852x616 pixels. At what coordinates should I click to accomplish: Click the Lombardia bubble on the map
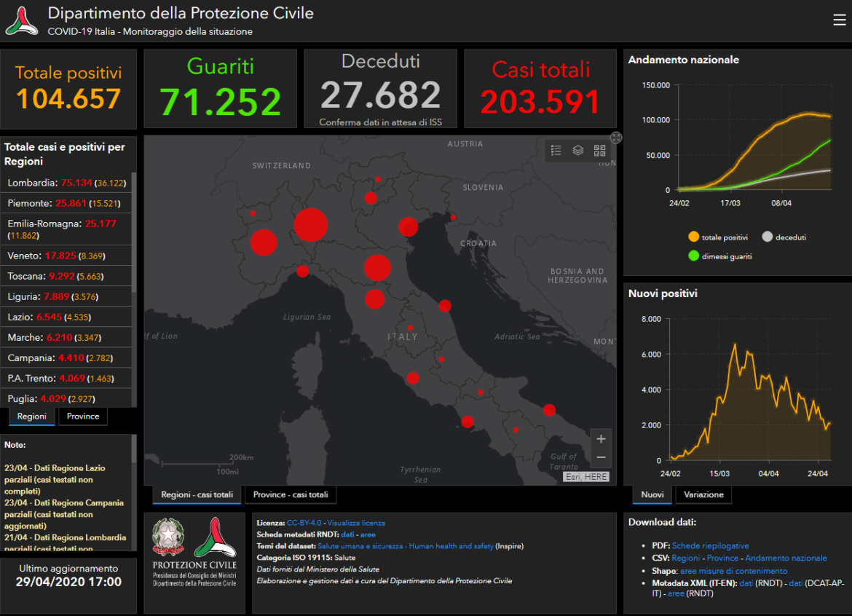point(311,224)
